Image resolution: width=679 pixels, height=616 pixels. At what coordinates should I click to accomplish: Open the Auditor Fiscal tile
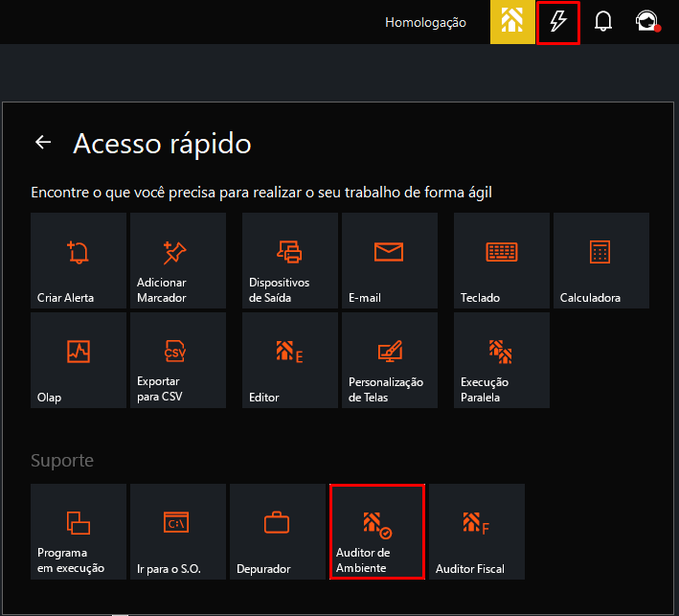(x=477, y=532)
